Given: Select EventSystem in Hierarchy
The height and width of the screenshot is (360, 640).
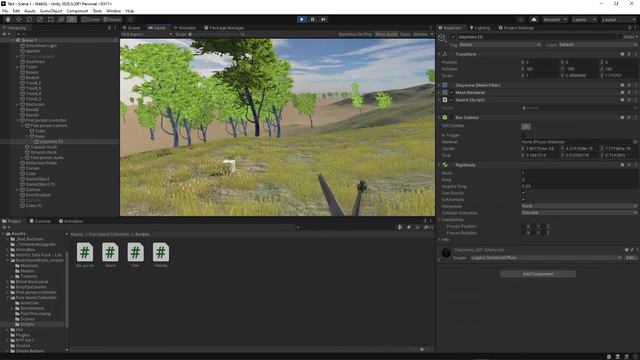Looking at the screenshot, I should (x=38, y=195).
